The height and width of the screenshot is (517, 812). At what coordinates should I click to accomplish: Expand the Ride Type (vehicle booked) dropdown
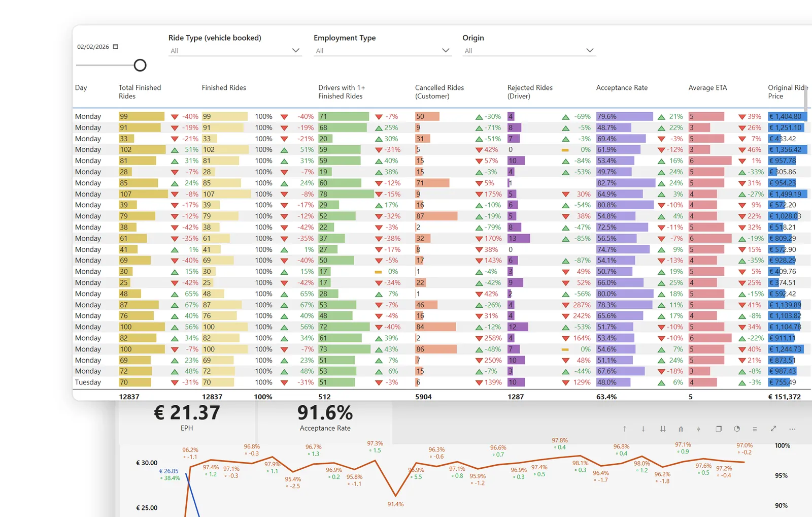[x=235, y=50]
